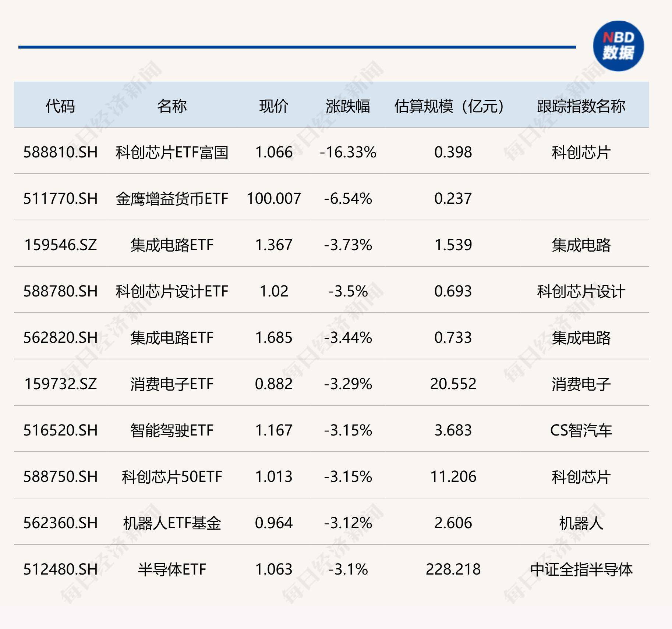Click the 228.218 scale value
Screen dimensions: 672x629
pyautogui.click(x=453, y=570)
